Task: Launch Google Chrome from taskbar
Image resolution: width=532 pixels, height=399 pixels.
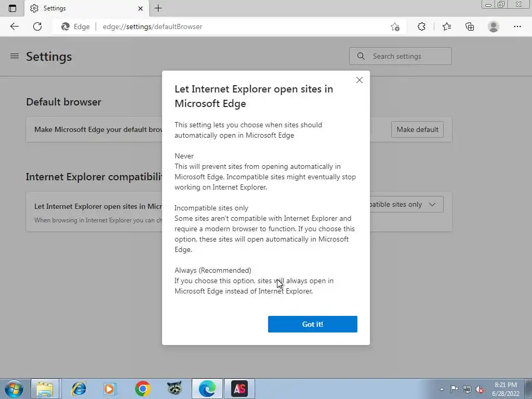Action: [142, 389]
